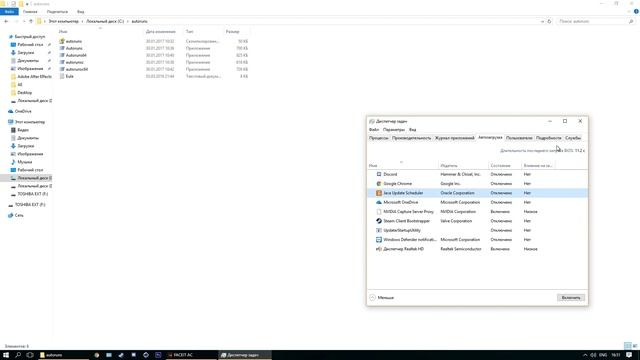Click the Windows Defender notification icon

click(379, 240)
